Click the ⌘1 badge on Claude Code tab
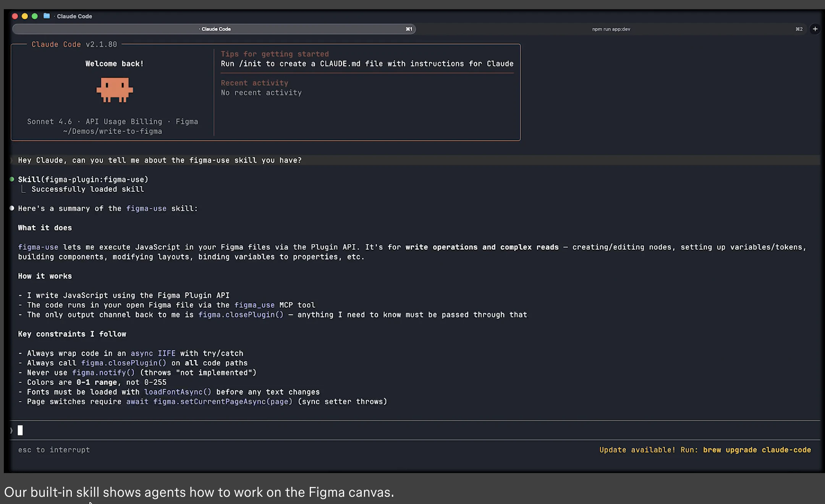825x504 pixels. pyautogui.click(x=409, y=29)
